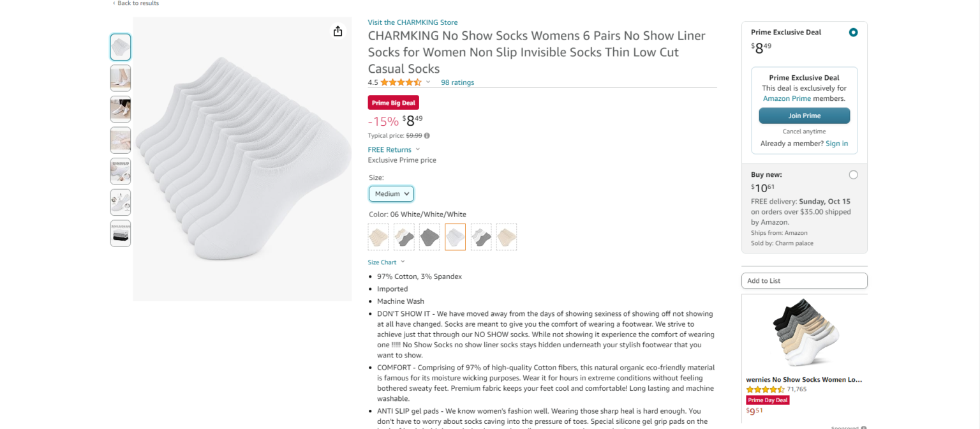
Task: Select the Prime Exclusive Deal purchase option
Action: coord(853,32)
